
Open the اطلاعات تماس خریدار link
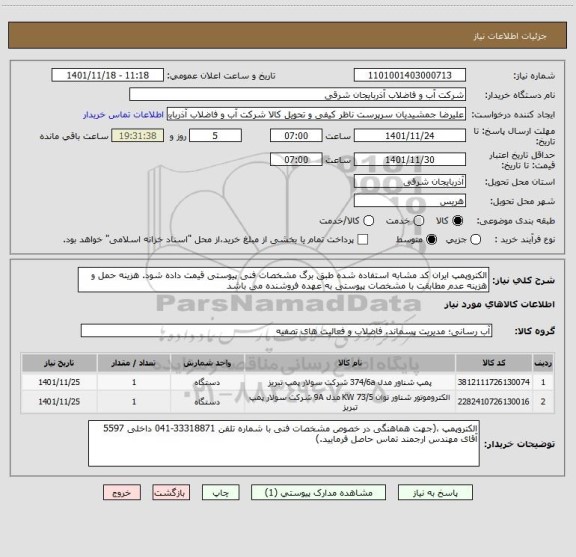(123, 115)
